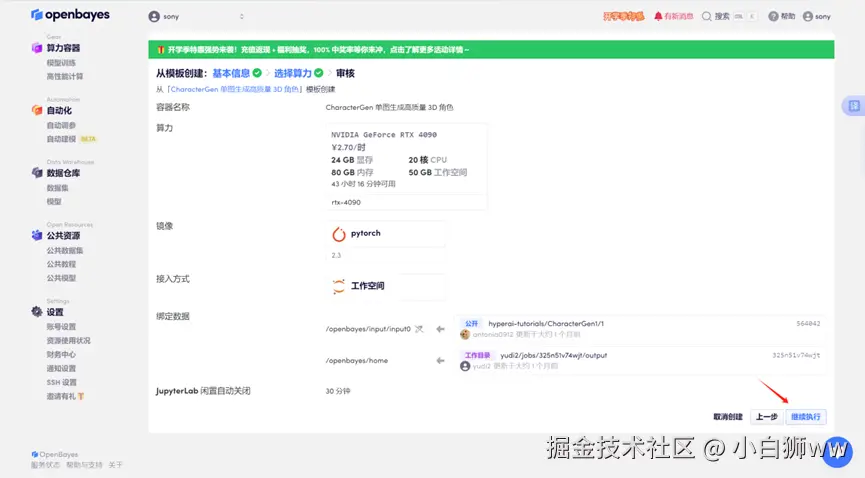Go to 高性能计算 in sidebar
The width and height of the screenshot is (865, 478).
click(65, 77)
